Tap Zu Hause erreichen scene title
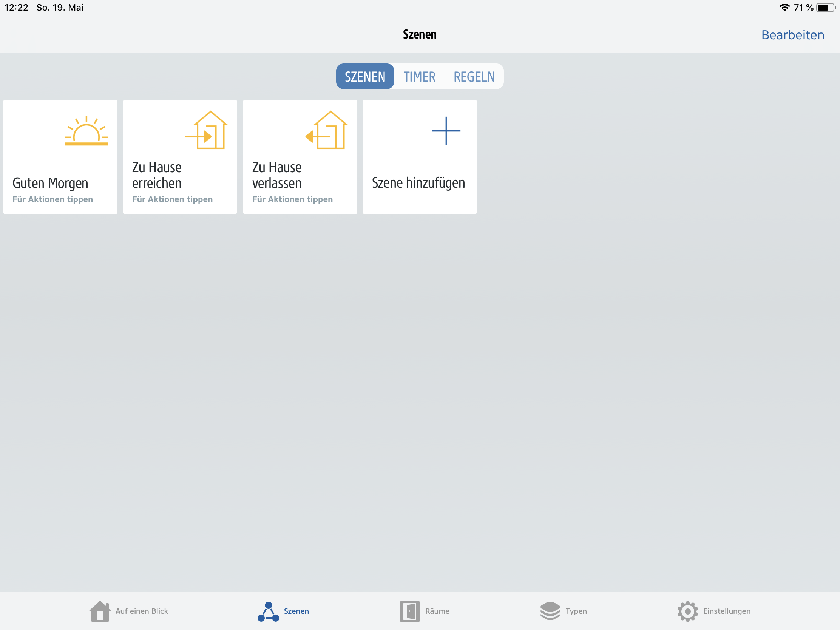 [x=156, y=175]
